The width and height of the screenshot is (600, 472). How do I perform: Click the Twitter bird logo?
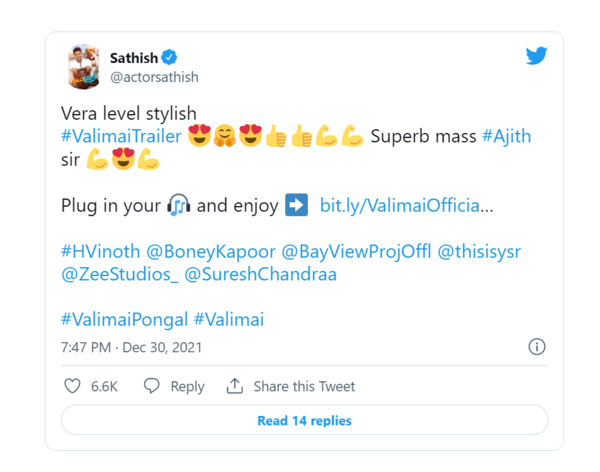tap(536, 57)
